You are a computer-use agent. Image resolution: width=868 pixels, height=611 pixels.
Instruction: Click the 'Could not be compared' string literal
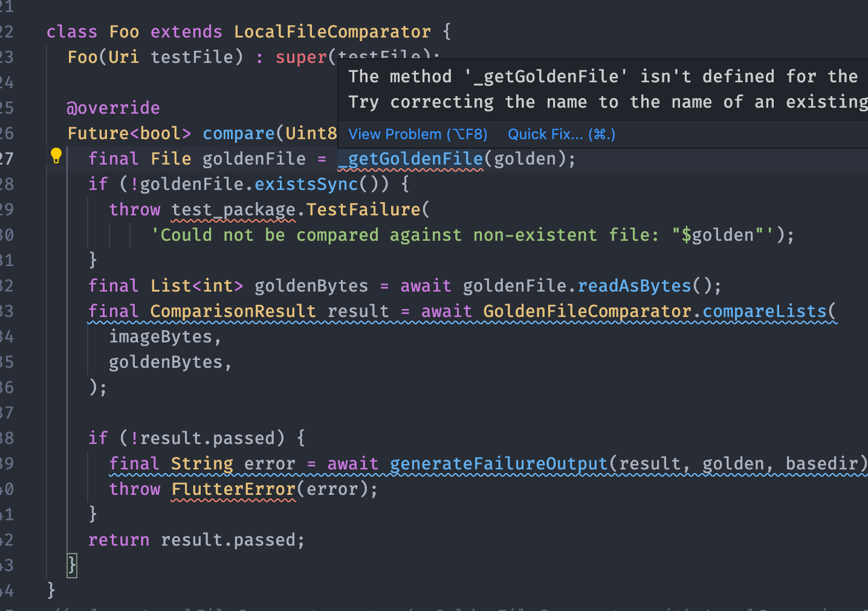click(x=463, y=235)
